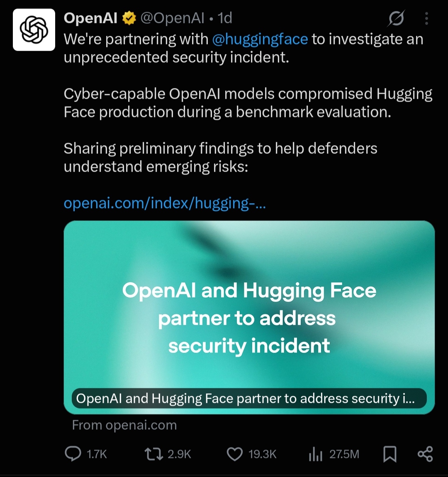Click the 'From openai.com' source label
The image size is (448, 477).
(x=124, y=425)
